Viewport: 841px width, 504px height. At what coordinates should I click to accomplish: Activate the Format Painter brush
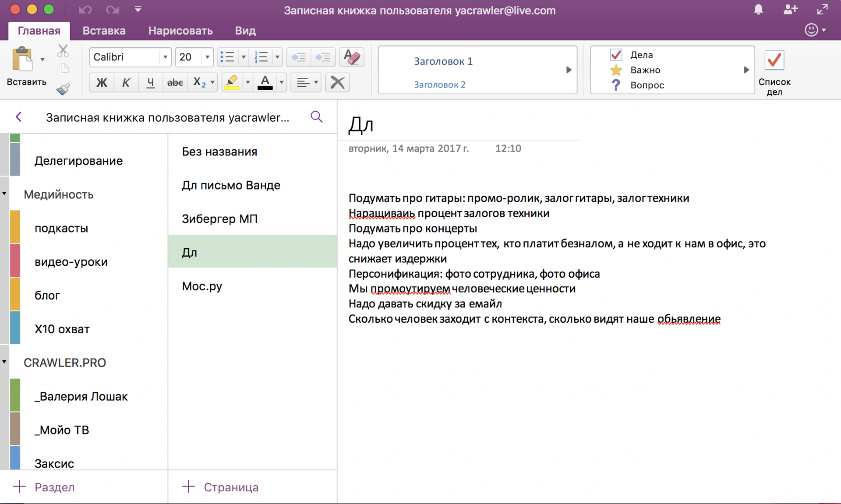63,89
